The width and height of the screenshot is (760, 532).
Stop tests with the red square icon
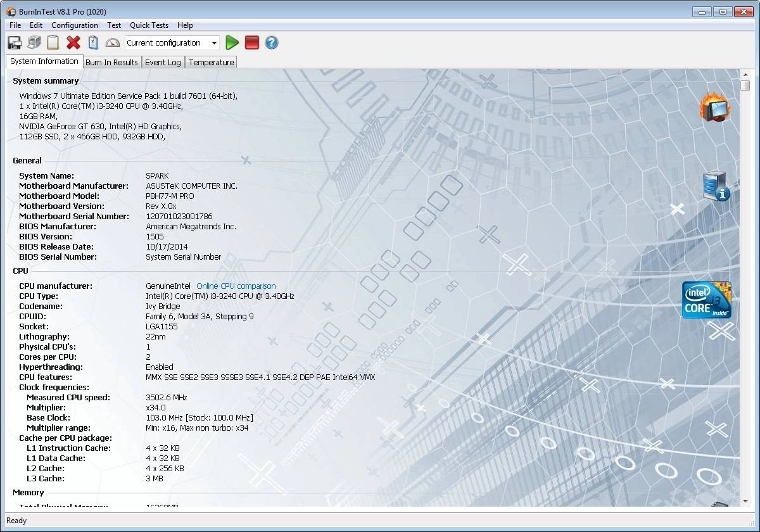coord(252,42)
